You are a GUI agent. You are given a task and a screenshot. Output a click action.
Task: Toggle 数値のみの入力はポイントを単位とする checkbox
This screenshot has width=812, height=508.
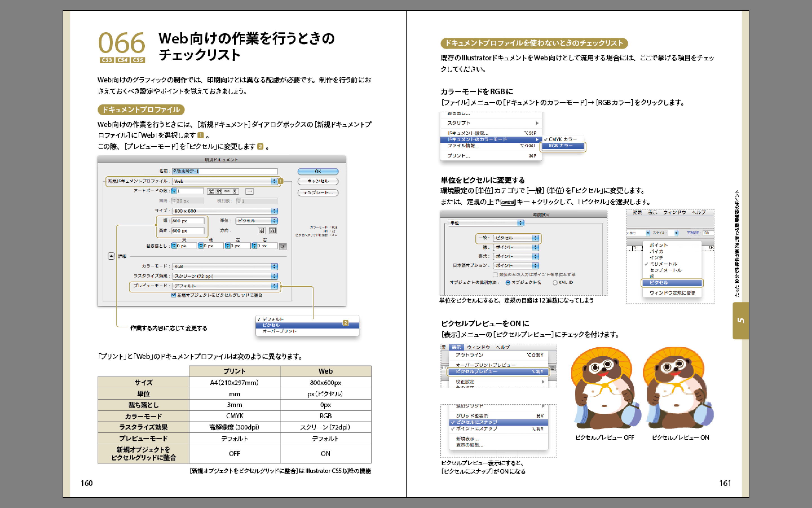495,275
